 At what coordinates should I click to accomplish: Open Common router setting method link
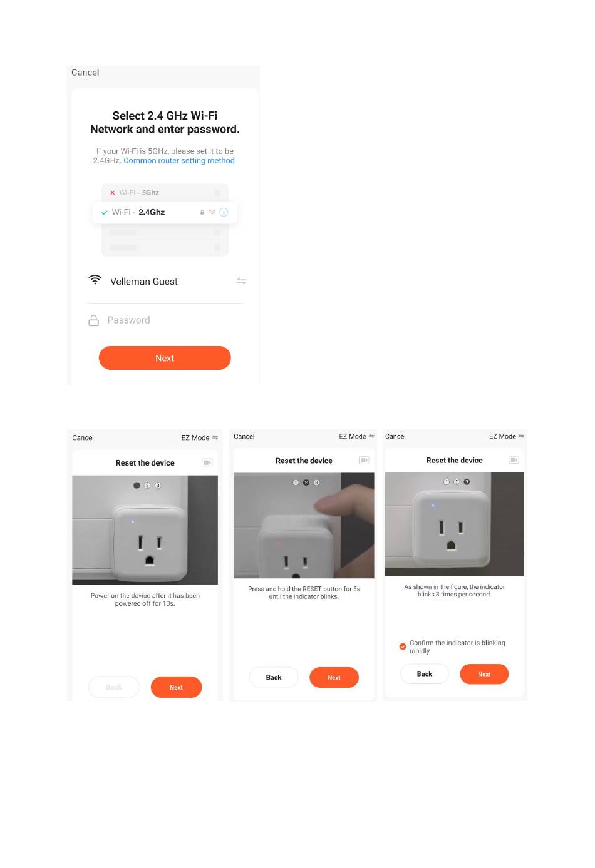click(x=179, y=161)
